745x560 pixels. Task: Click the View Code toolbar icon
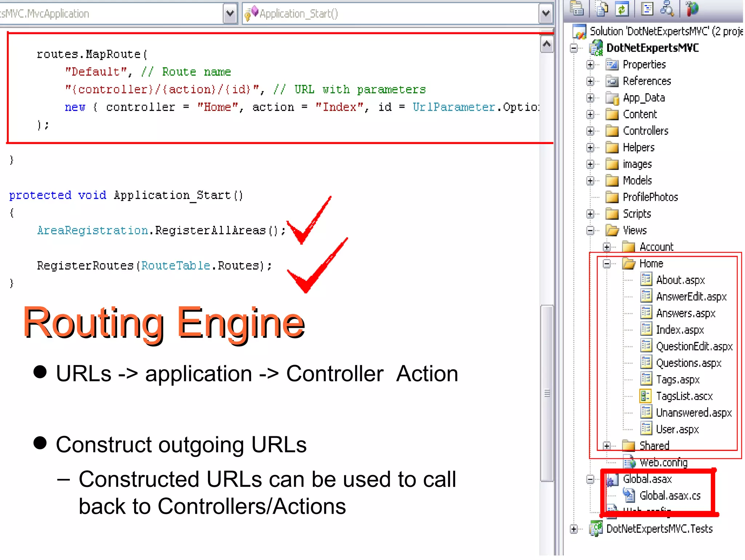pyautogui.click(x=647, y=9)
